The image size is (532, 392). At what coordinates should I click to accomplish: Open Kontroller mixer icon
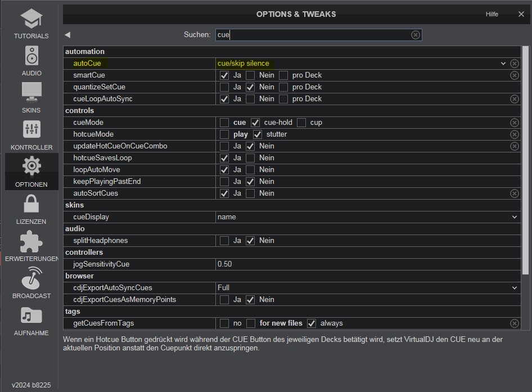pyautogui.click(x=31, y=129)
